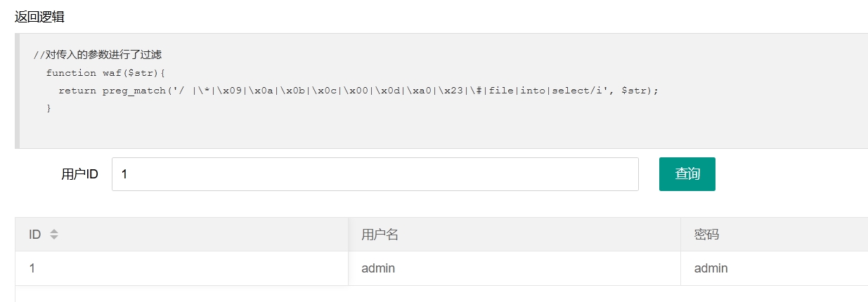Click the 查询 query button
Screen dimensions: 868x302
pyautogui.click(x=687, y=174)
